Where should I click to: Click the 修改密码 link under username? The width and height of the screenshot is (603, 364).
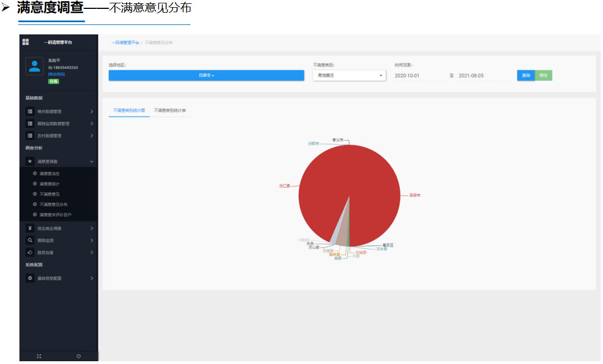pos(57,74)
